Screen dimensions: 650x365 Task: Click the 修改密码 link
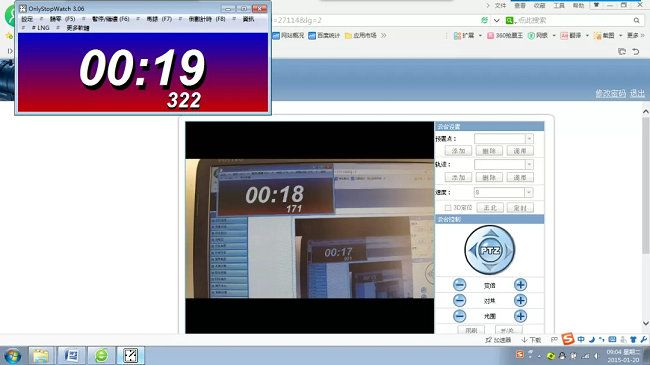point(610,93)
